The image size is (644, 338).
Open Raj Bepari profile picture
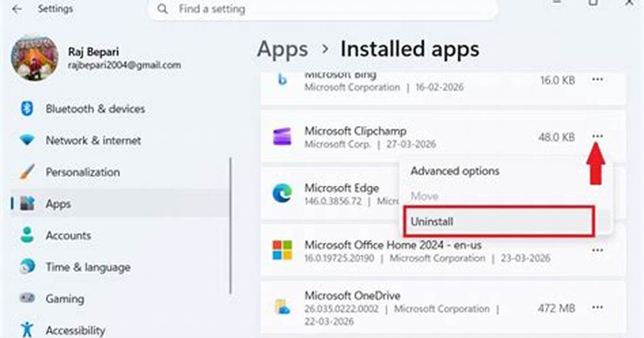coord(34,58)
